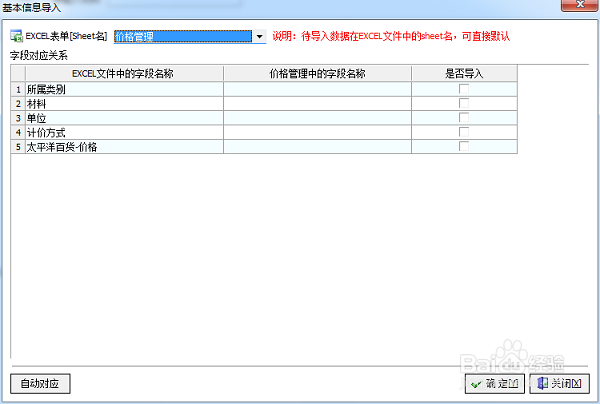Click target field cell for 所属类别 row
The height and width of the screenshot is (404, 600).
point(318,89)
